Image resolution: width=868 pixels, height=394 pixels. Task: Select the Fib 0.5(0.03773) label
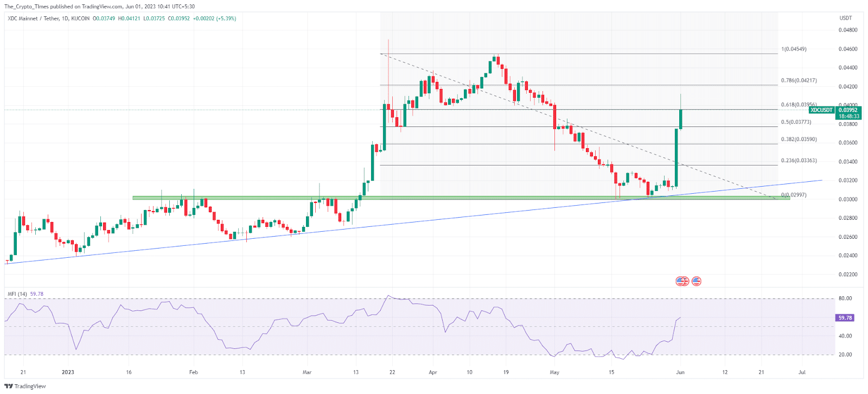point(796,122)
